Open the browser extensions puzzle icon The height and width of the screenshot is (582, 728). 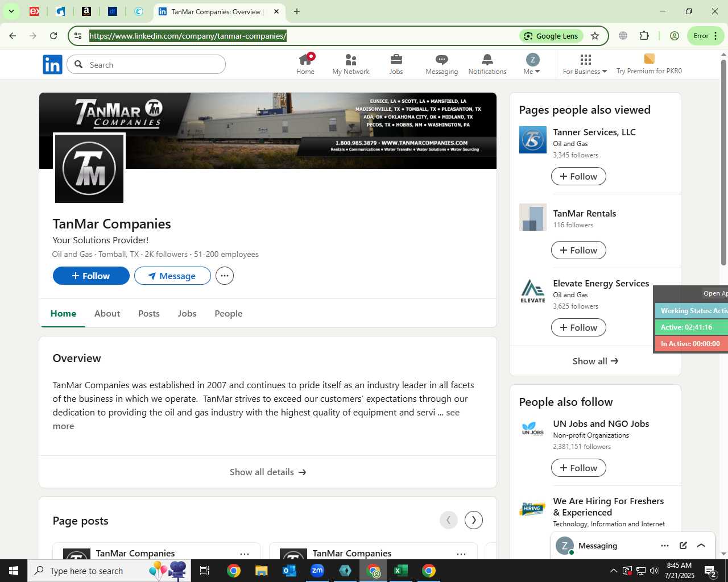pyautogui.click(x=644, y=36)
